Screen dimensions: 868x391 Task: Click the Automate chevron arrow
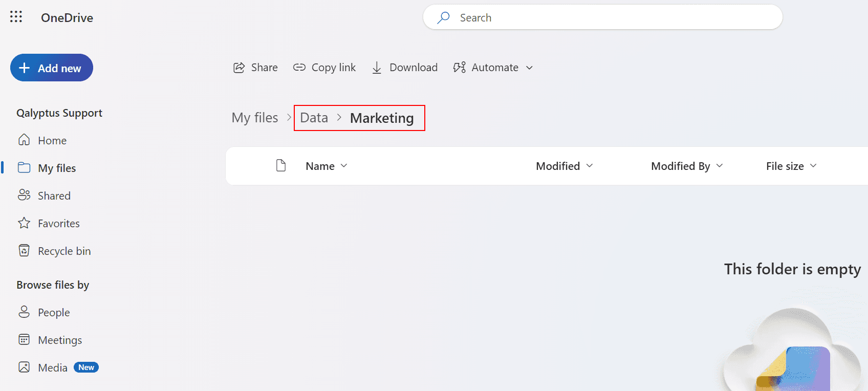click(x=530, y=68)
